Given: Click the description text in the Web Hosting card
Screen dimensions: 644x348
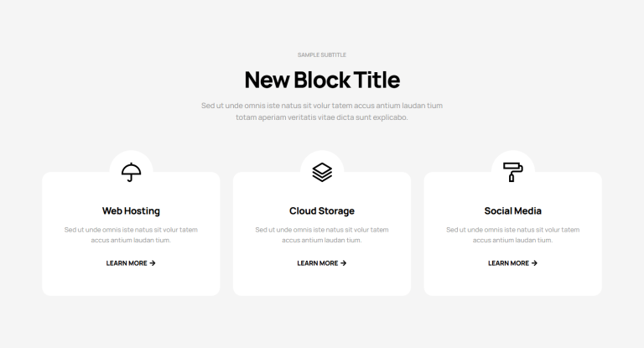Looking at the screenshot, I should pyautogui.click(x=131, y=235).
